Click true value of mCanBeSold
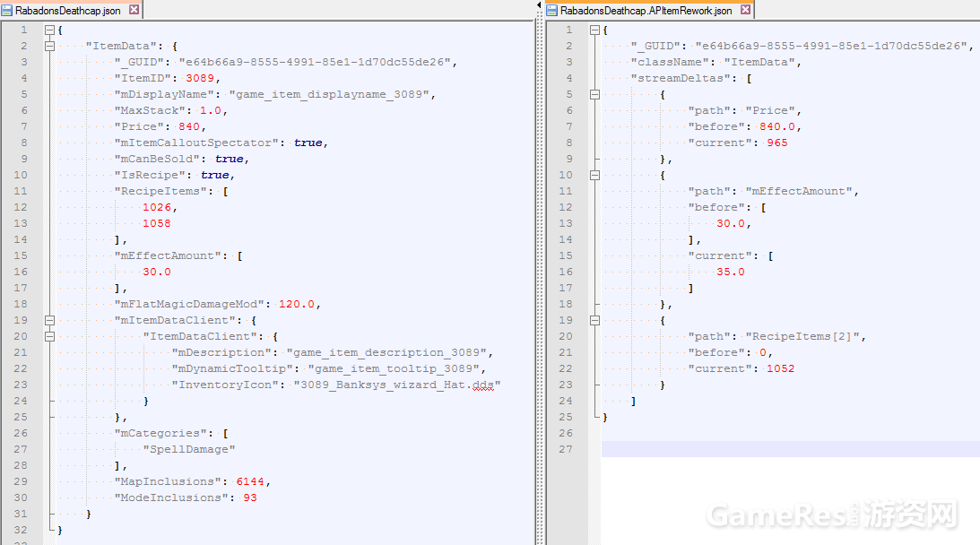 [x=230, y=159]
